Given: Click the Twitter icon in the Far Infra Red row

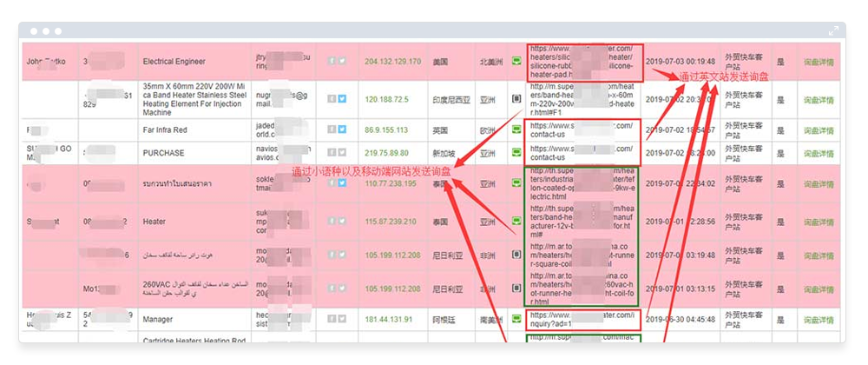Looking at the screenshot, I should tap(342, 129).
